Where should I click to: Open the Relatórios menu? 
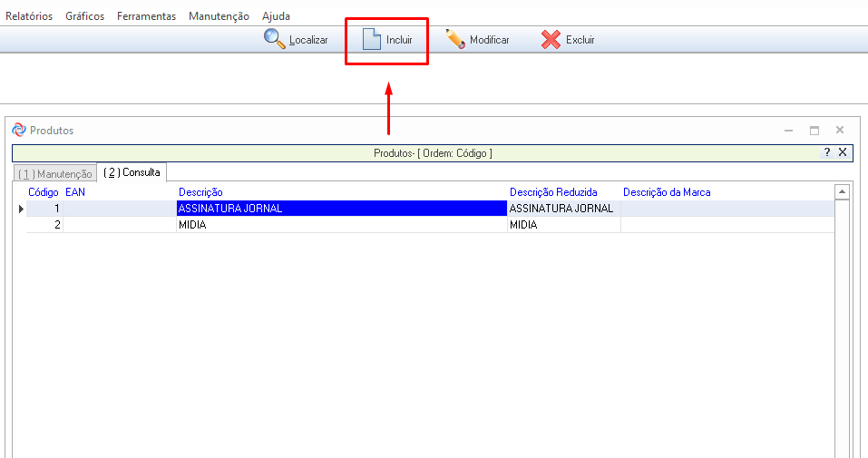(x=29, y=16)
